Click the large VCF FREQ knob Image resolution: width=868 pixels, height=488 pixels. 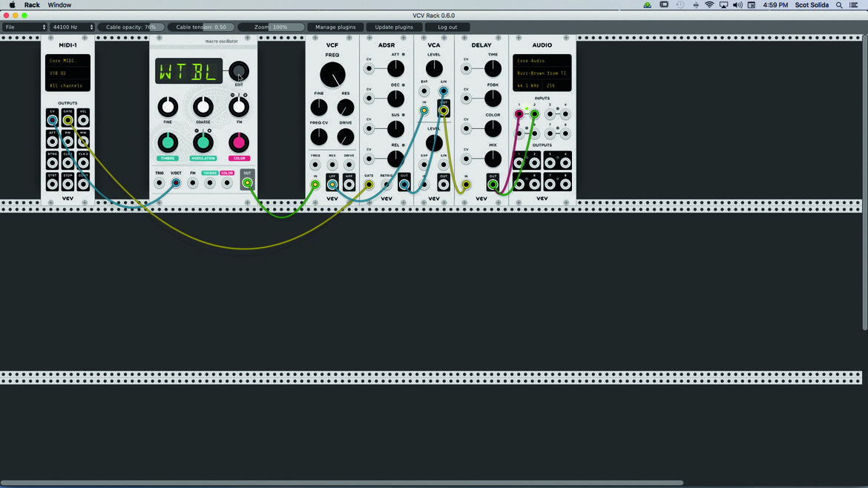pos(332,75)
